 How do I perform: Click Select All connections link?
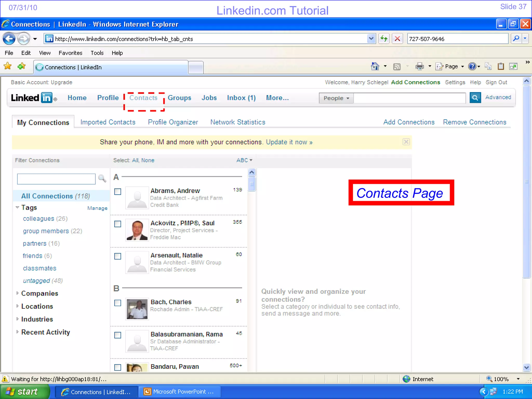click(135, 160)
